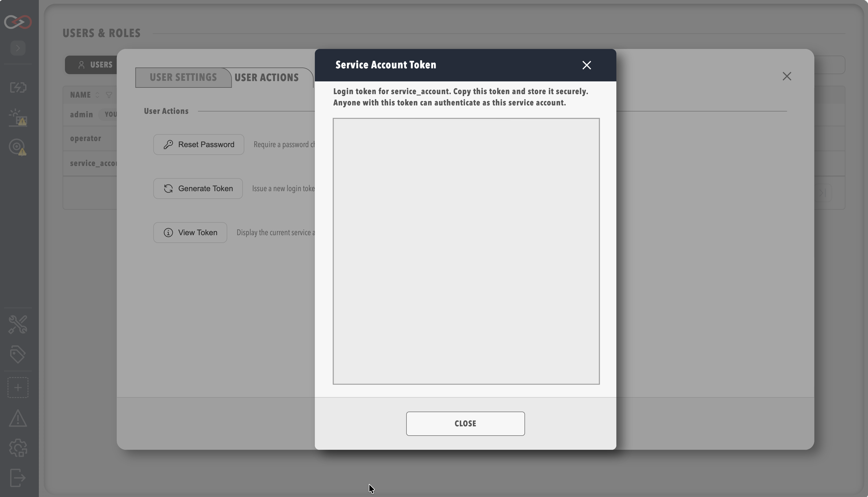The height and width of the screenshot is (497, 868).
Task: Close the Service Account Token dialog with X
Action: 586,65
